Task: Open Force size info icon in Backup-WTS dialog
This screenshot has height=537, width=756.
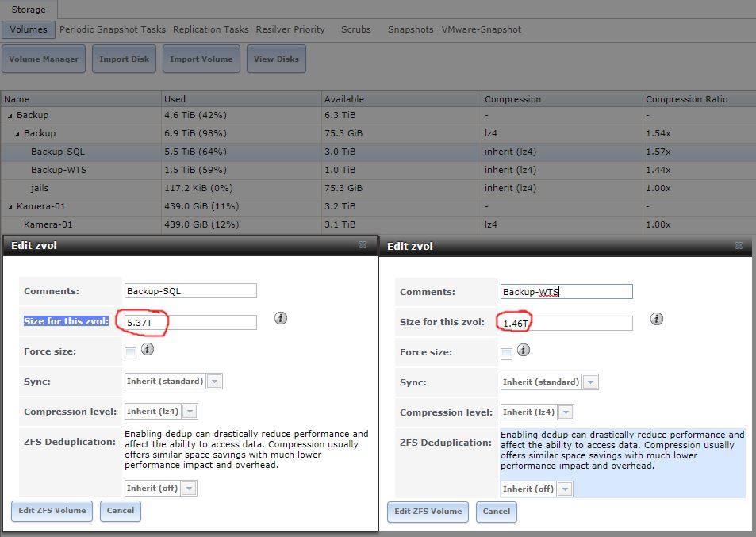Action: (x=524, y=350)
